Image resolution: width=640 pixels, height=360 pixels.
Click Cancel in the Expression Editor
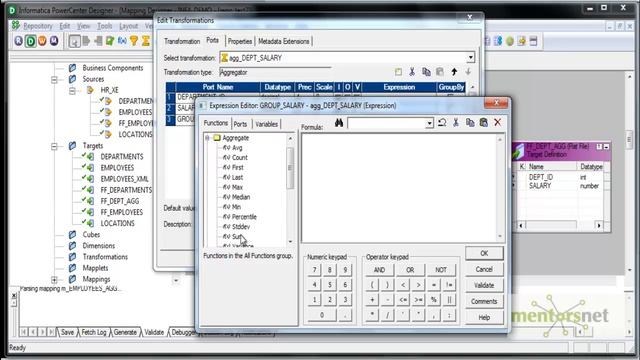(x=484, y=269)
